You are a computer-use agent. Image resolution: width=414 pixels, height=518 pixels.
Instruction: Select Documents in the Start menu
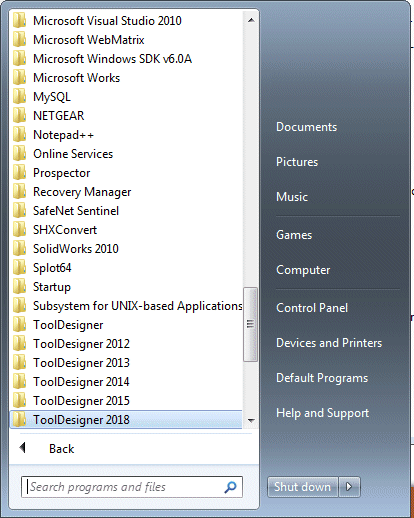306,127
